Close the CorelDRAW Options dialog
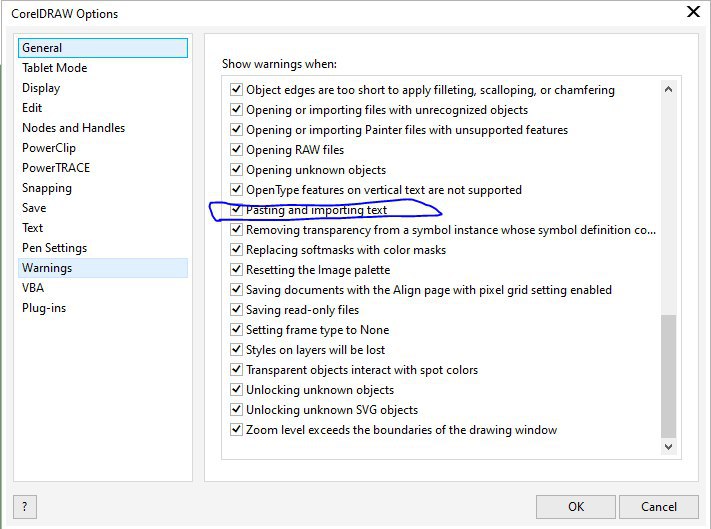This screenshot has height=529, width=711. (693, 12)
